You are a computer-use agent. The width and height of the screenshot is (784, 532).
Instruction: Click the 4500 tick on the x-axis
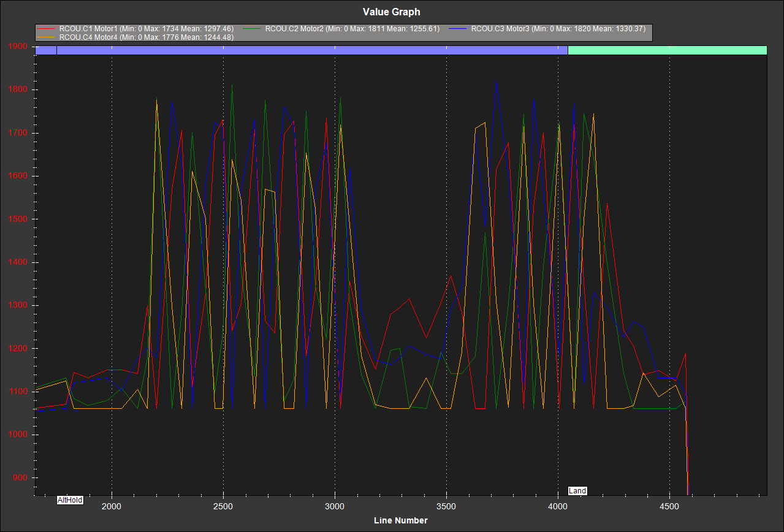coord(669,507)
